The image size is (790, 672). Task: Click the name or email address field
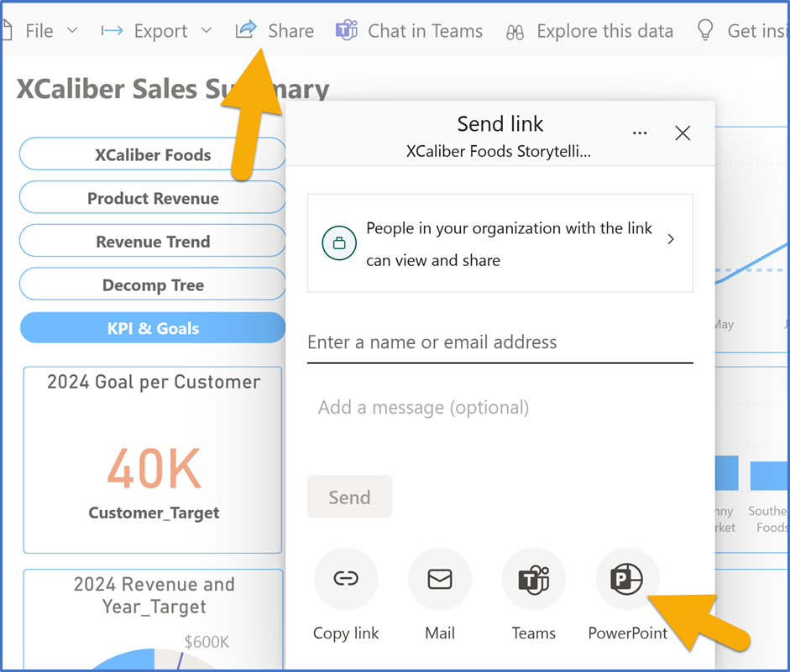tap(500, 342)
